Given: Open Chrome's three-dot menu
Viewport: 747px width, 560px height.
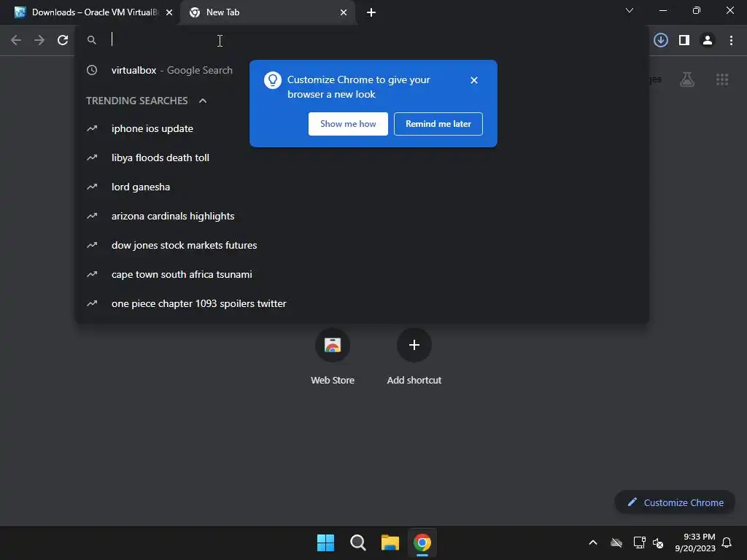Looking at the screenshot, I should coord(731,40).
